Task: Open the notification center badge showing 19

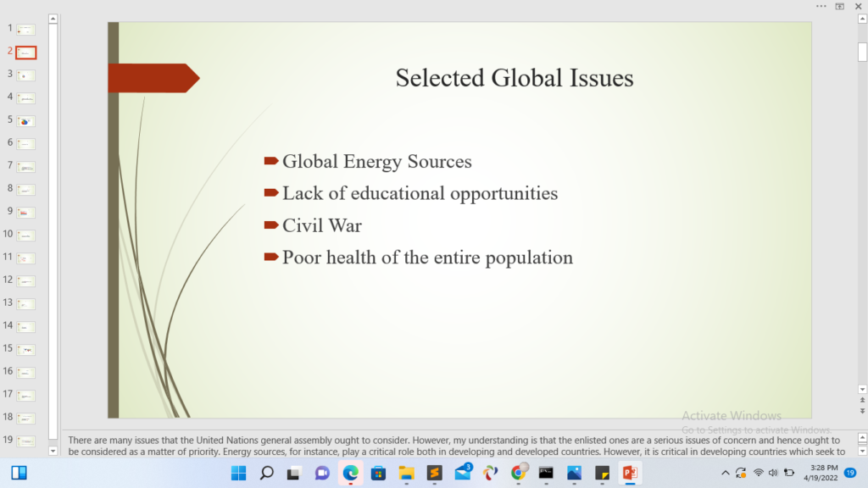Action: point(850,473)
